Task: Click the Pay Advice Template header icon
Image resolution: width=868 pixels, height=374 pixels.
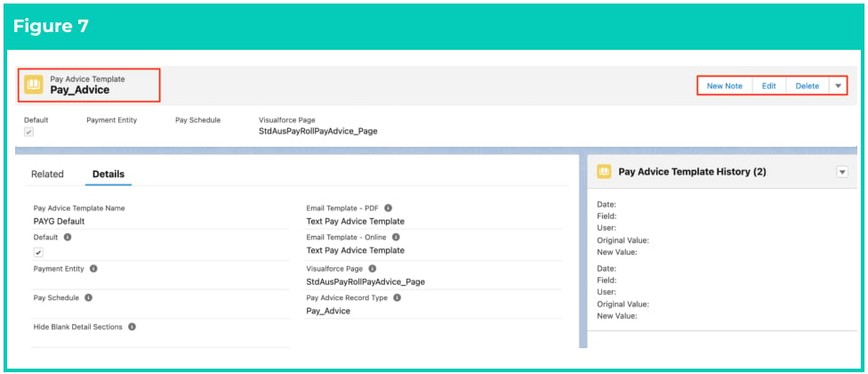Action: (34, 85)
